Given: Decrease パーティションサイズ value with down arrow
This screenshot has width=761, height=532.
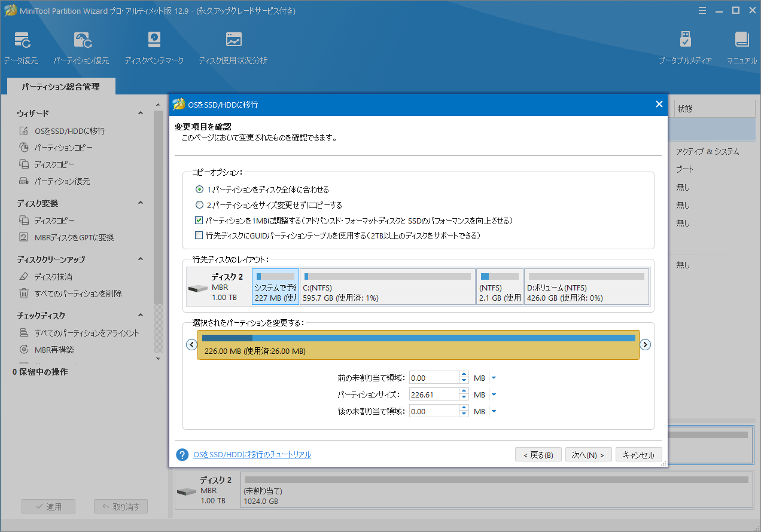Looking at the screenshot, I should [464, 398].
